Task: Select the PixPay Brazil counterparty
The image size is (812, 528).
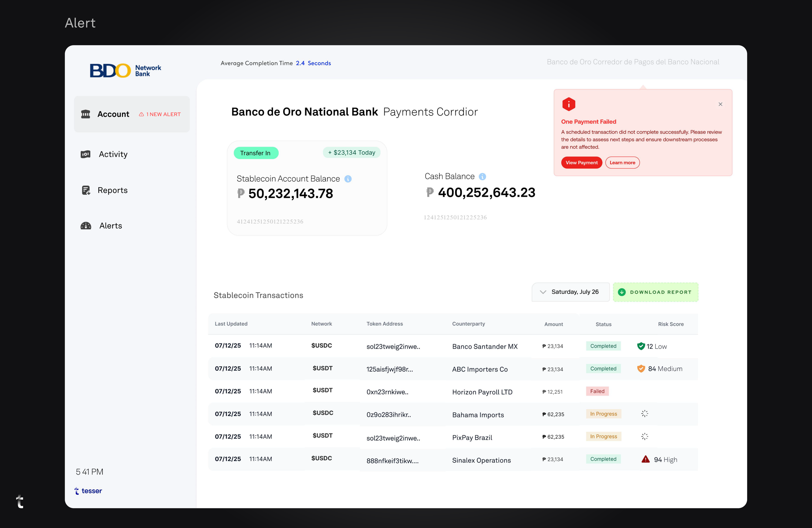Action: 472,438
